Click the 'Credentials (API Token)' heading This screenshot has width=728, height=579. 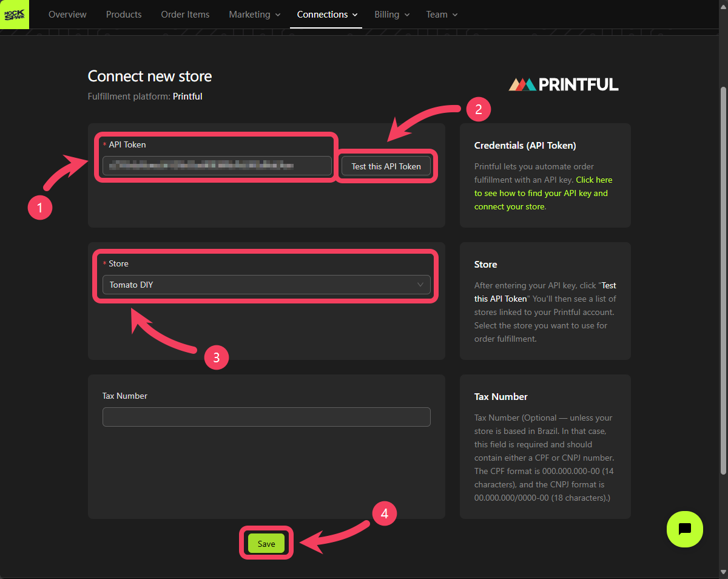point(525,146)
